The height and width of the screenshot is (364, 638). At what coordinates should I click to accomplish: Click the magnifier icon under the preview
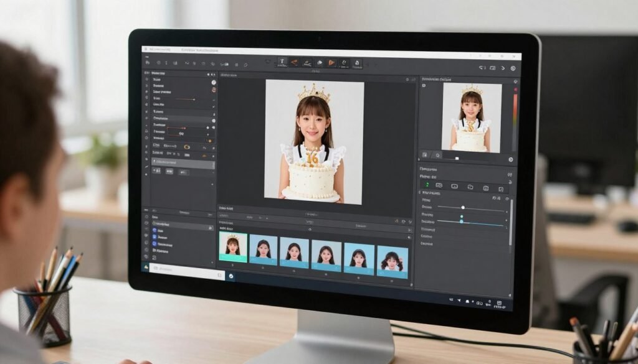(438, 155)
